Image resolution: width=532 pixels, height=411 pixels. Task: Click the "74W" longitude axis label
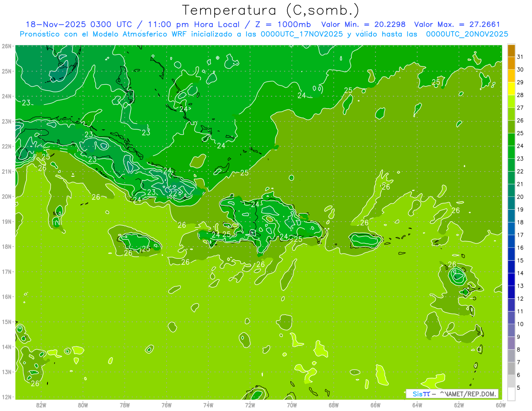click(x=208, y=405)
